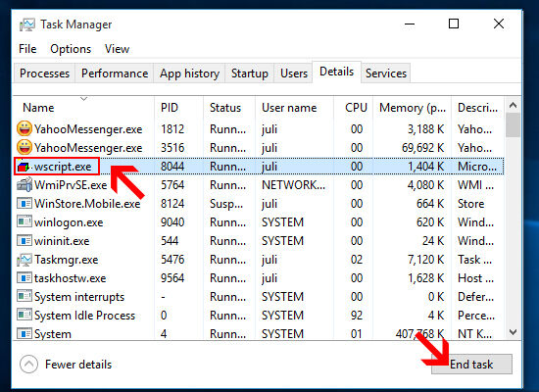The height and width of the screenshot is (392, 539).
Task: Click the Task Manager title bar icon
Action: pyautogui.click(x=27, y=24)
